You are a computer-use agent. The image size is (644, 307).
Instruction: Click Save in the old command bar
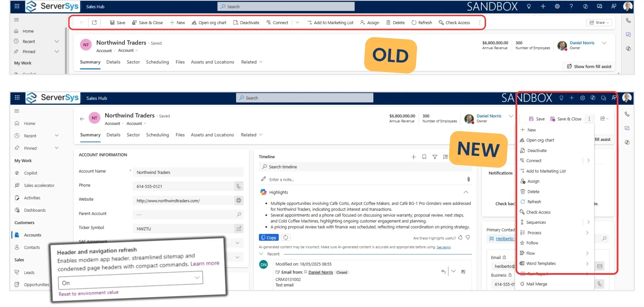[x=118, y=23]
